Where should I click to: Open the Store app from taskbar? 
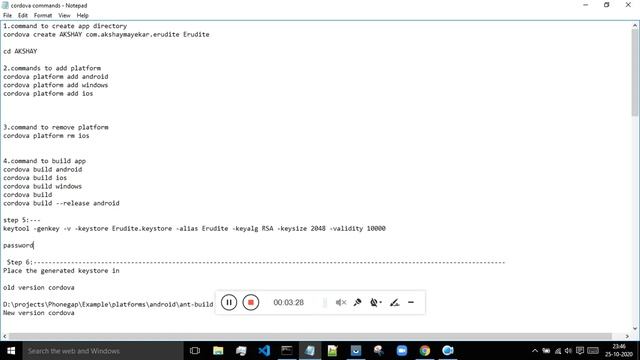tap(356, 351)
